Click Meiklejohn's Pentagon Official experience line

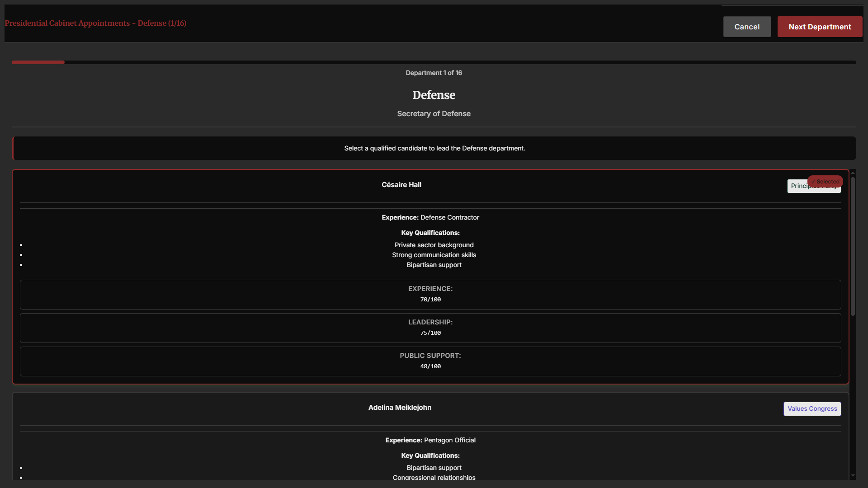click(x=430, y=440)
